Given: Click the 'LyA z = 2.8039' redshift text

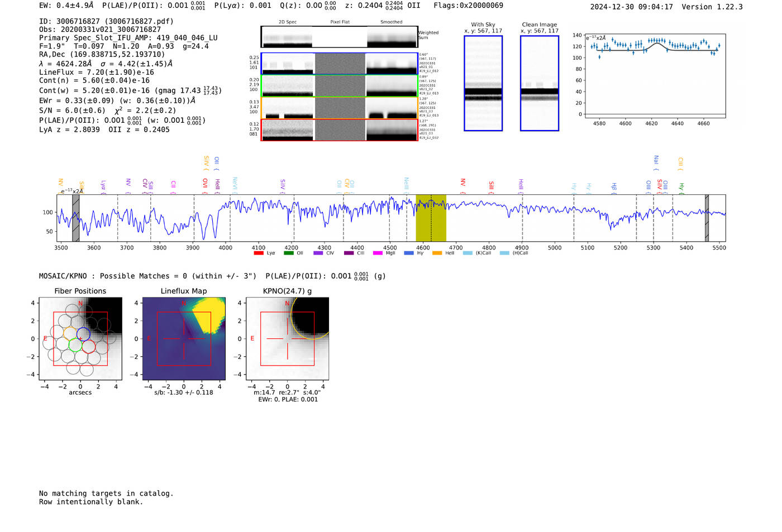Looking at the screenshot, I should (x=69, y=130).
